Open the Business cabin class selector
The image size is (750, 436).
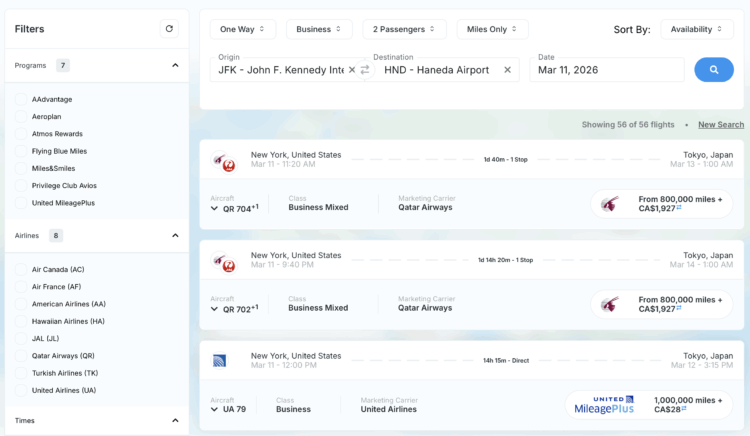click(319, 29)
